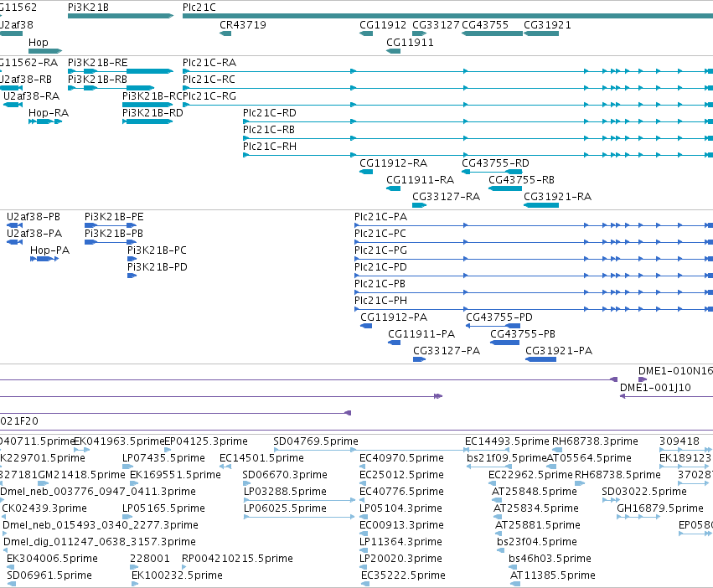713x588 pixels.
Task: Select the CG33127-RA transcript label
Action: point(446,197)
